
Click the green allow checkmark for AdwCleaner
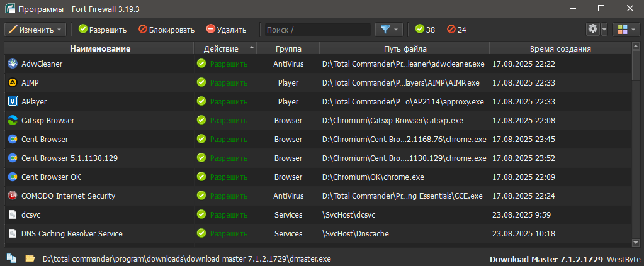coord(201,64)
